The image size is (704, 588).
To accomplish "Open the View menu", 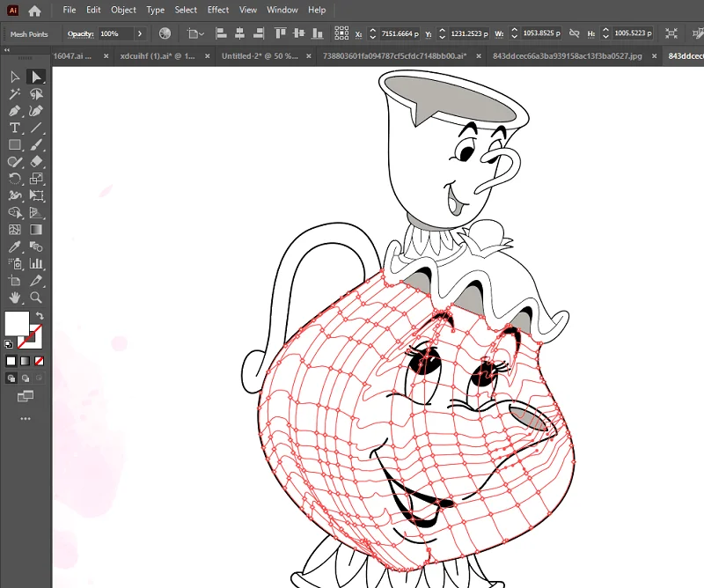I will pos(248,10).
